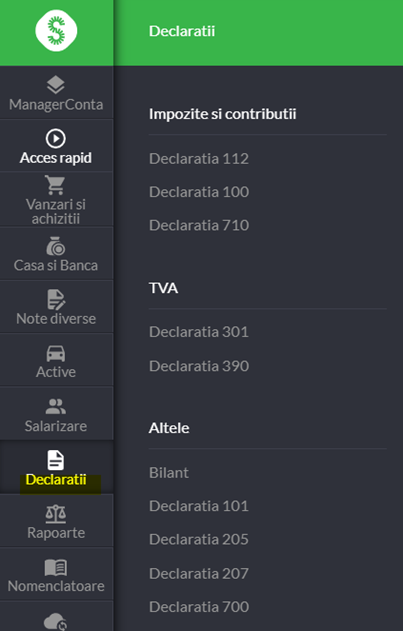403x631 pixels.
Task: Open Bilant under Altele
Action: tap(169, 472)
